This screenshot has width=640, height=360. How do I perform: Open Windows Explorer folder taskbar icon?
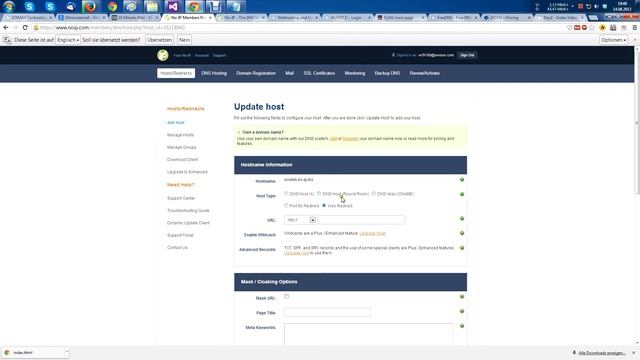[x=152, y=6]
